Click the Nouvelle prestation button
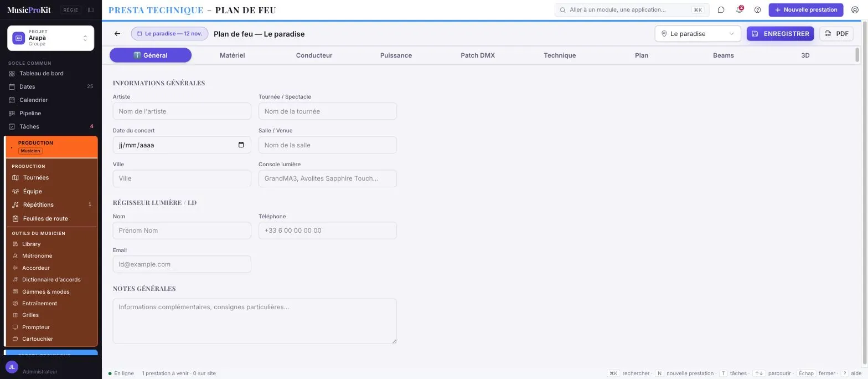Screen dimensions: 868x379 coord(805,10)
